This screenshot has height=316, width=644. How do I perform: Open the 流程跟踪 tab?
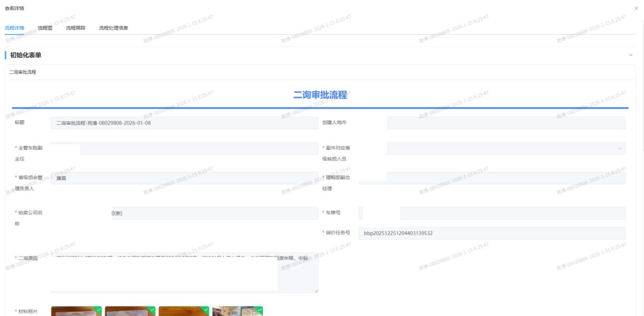pyautogui.click(x=76, y=28)
